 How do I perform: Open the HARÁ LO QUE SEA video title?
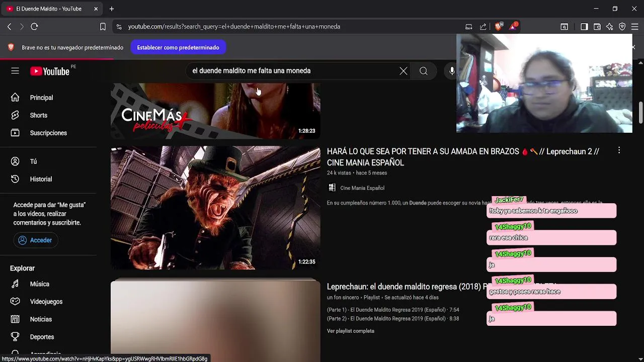[x=463, y=157]
